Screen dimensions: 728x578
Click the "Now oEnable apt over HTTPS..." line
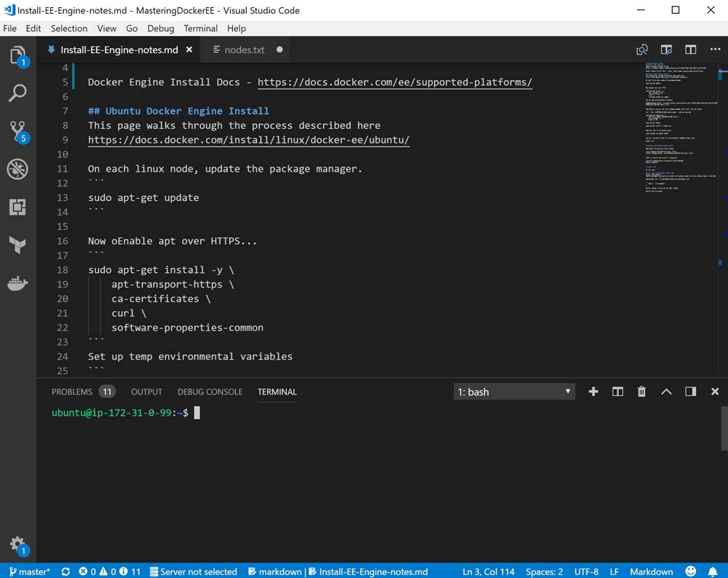(x=173, y=241)
